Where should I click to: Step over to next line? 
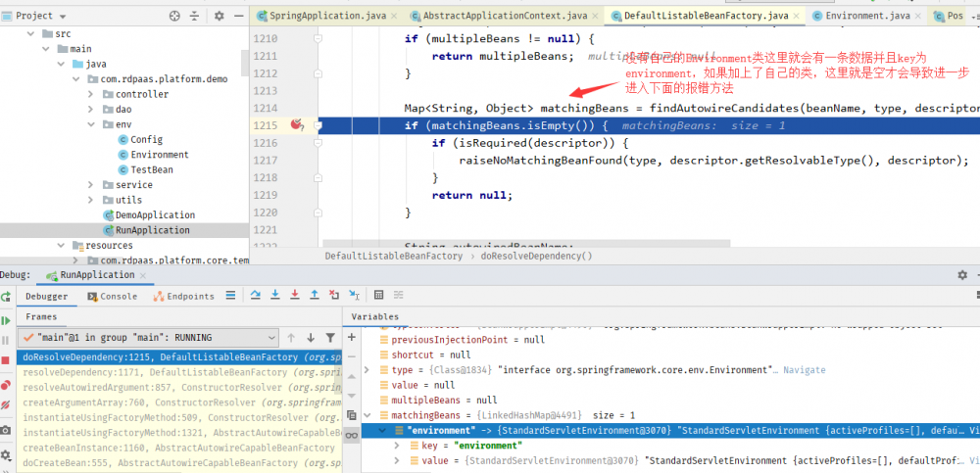255,296
